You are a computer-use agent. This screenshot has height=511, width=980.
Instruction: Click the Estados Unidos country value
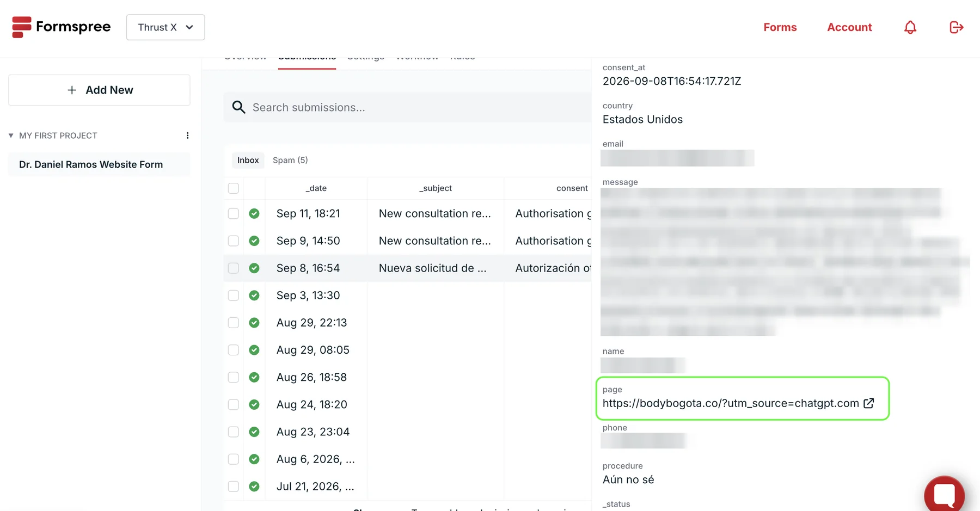point(642,119)
